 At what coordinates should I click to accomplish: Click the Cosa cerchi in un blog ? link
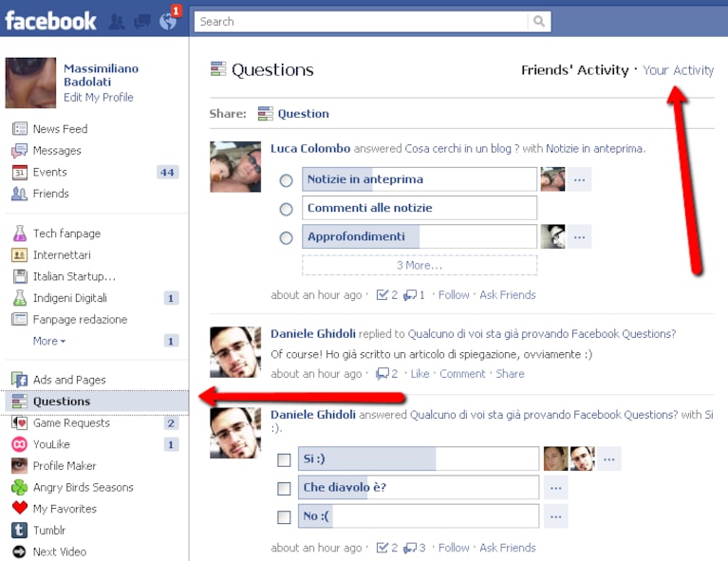(x=461, y=149)
